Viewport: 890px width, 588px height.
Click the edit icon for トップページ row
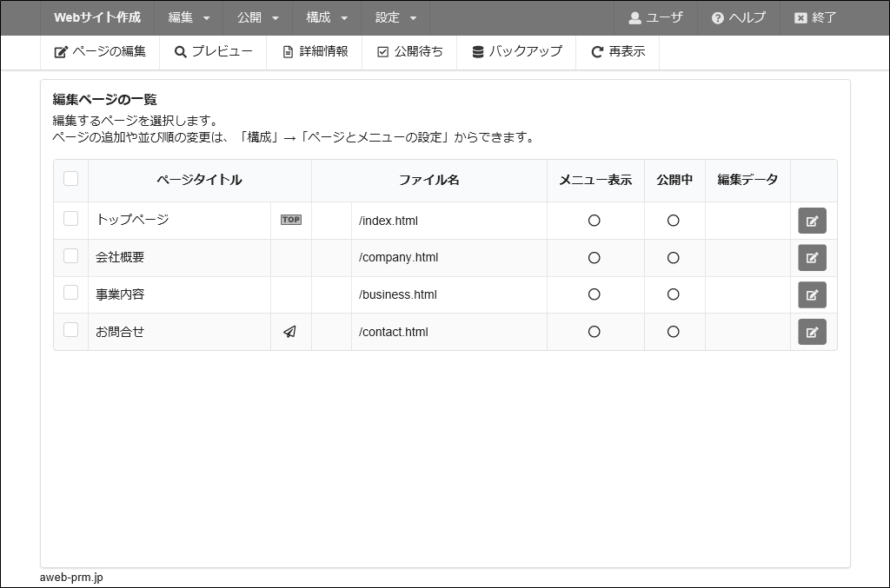[x=812, y=221]
